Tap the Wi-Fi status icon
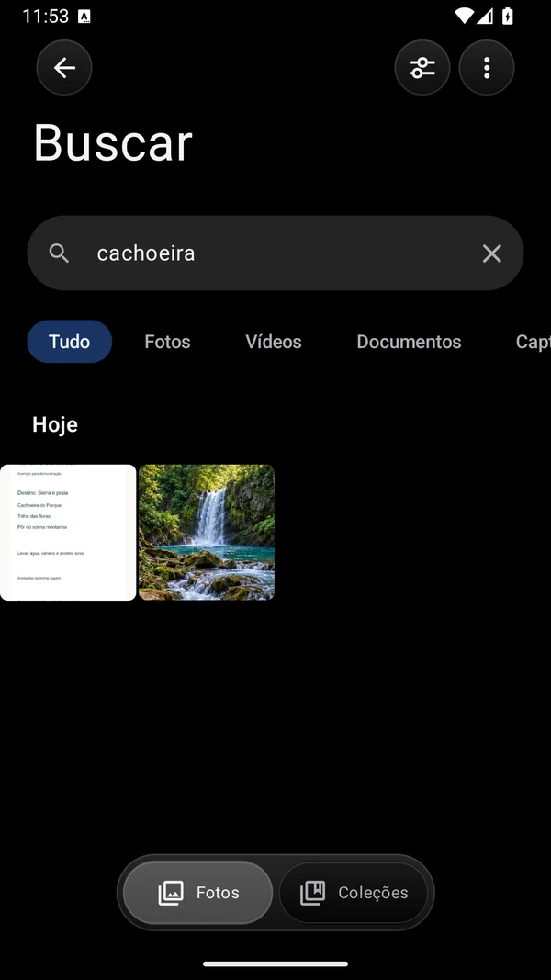551x980 pixels. pos(464,16)
